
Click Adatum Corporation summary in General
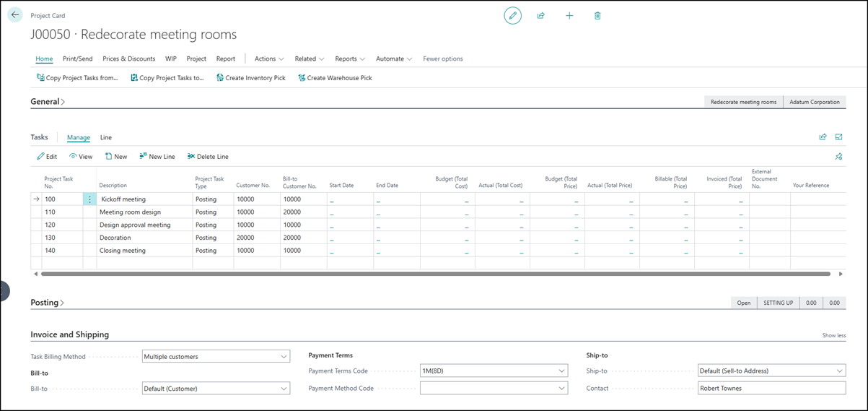click(x=815, y=102)
